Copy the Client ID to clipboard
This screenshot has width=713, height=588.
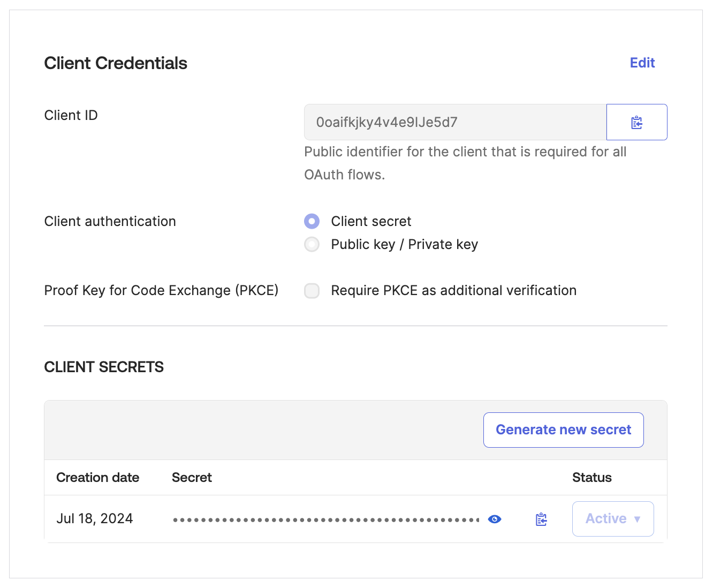tap(636, 122)
